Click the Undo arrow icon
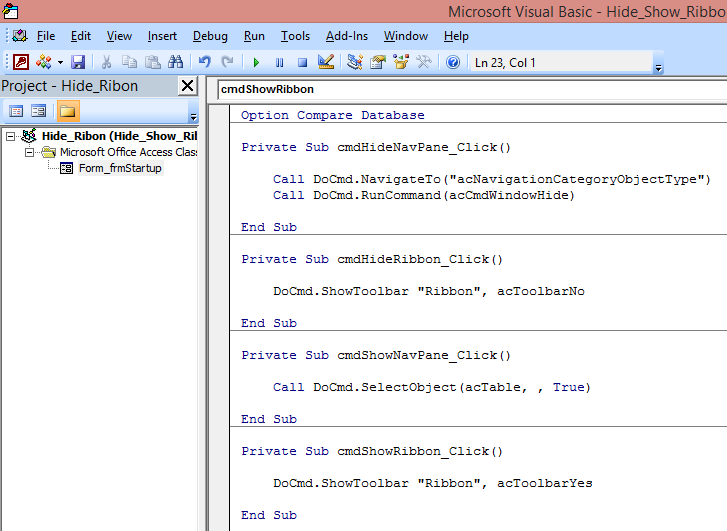Screen dimensions: 727x531 point(204,62)
